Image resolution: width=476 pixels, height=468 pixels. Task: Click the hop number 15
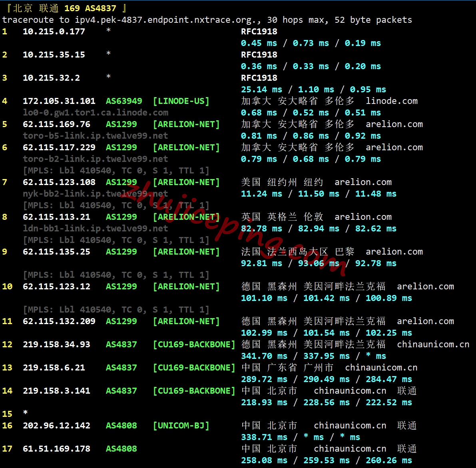[7, 414]
